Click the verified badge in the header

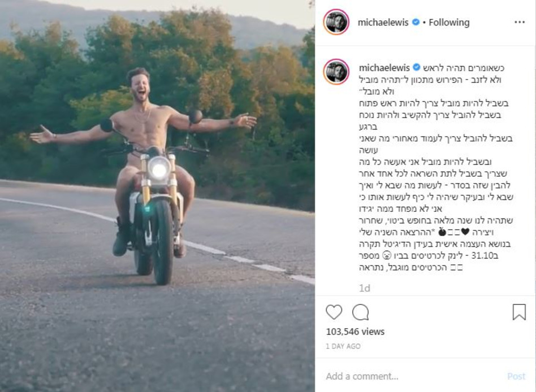pos(416,22)
